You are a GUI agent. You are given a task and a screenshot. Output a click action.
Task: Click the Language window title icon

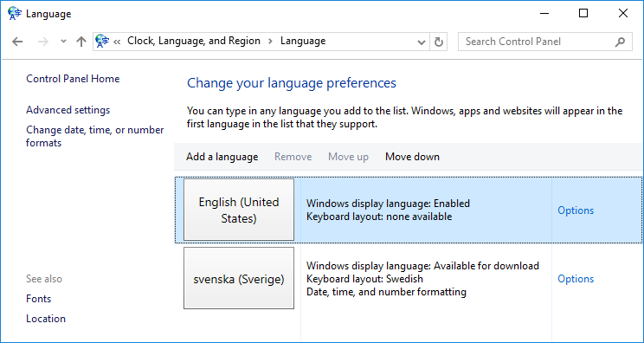tap(15, 14)
